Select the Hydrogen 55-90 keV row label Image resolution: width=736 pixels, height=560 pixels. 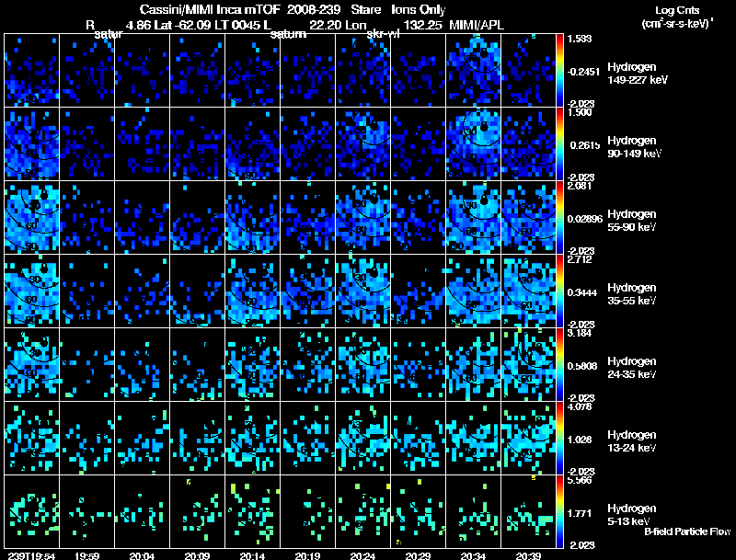[x=632, y=221]
